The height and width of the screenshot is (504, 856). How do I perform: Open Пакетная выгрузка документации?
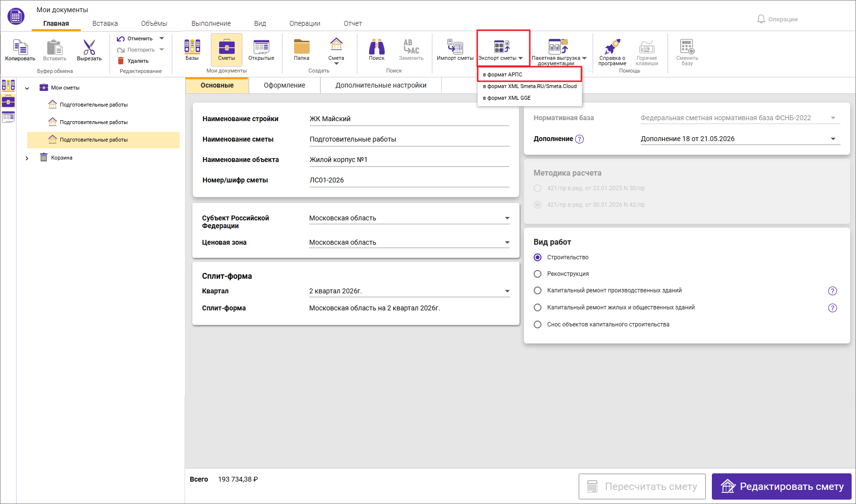558,52
